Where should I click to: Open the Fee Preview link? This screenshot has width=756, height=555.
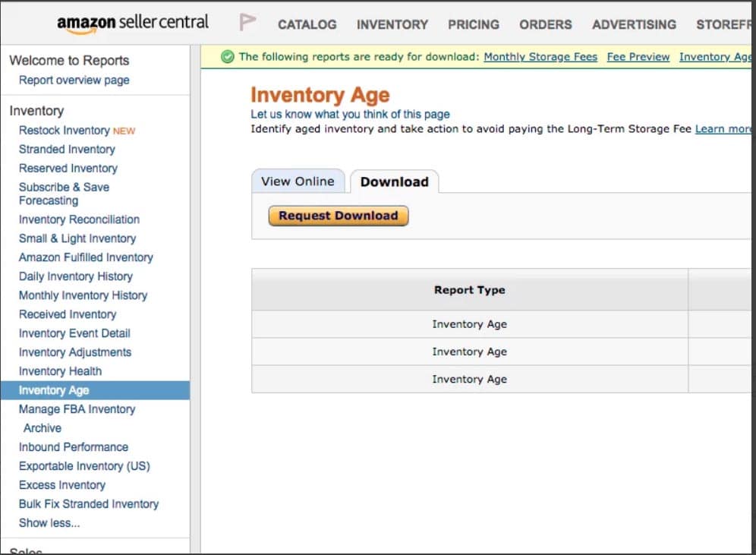638,56
